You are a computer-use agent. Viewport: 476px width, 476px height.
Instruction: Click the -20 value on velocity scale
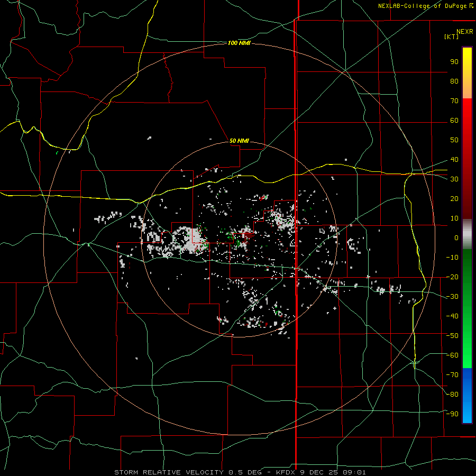(452, 277)
